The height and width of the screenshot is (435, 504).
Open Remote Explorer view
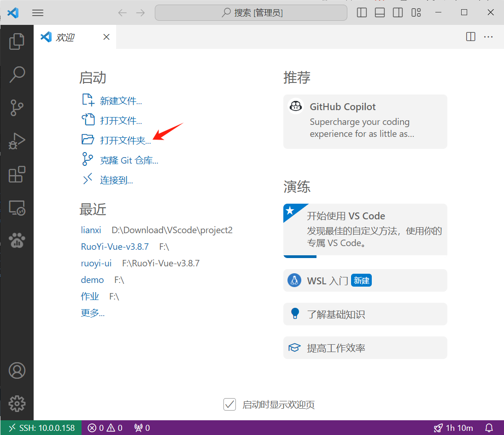click(x=17, y=208)
